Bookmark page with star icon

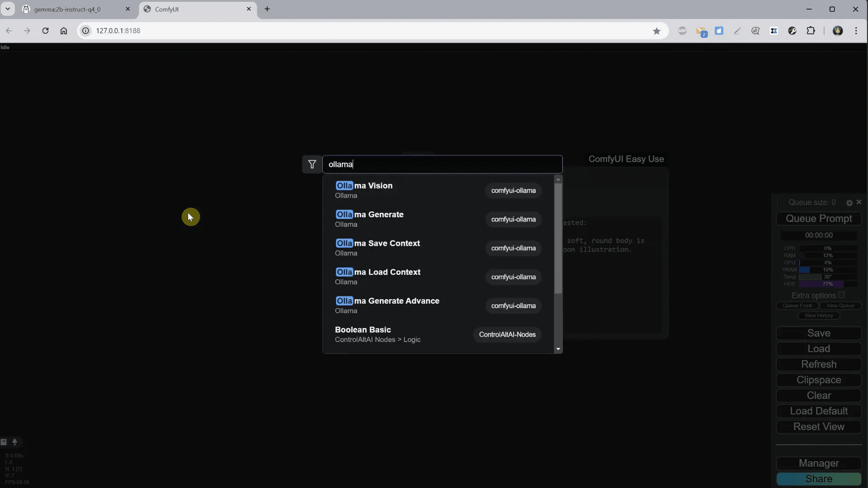click(x=656, y=31)
